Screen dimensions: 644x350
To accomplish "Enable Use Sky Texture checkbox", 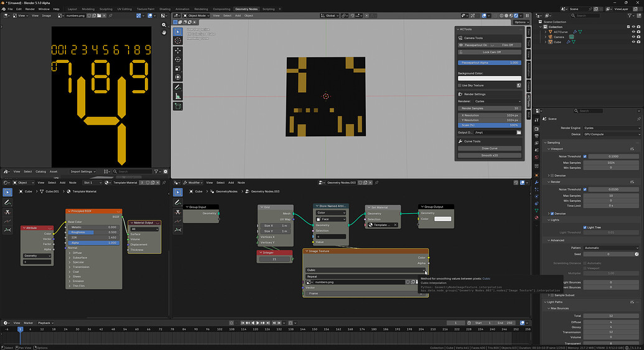I will 460,85.
